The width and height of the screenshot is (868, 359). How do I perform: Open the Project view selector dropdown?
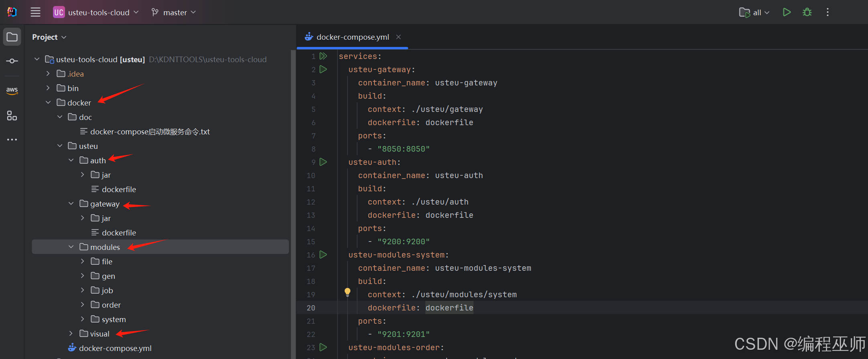click(49, 37)
